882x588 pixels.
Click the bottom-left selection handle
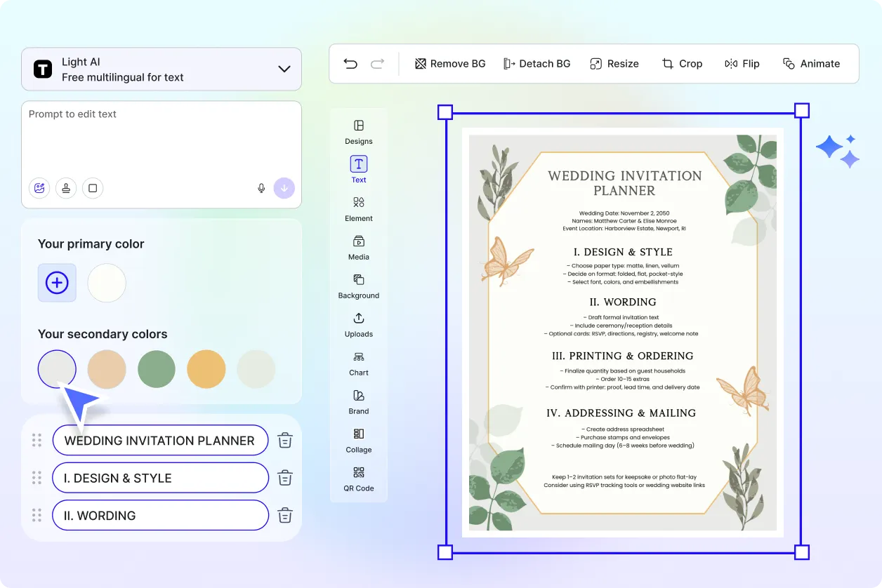(x=445, y=552)
